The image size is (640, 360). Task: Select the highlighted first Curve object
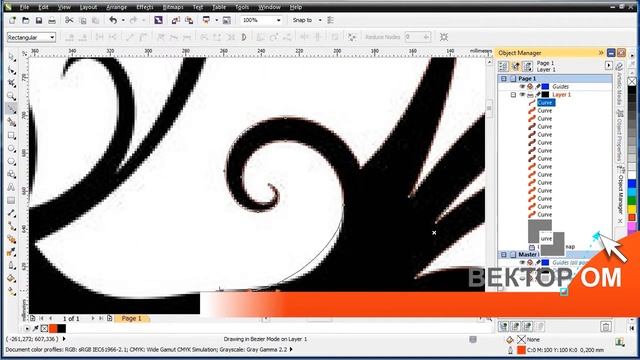pos(545,102)
